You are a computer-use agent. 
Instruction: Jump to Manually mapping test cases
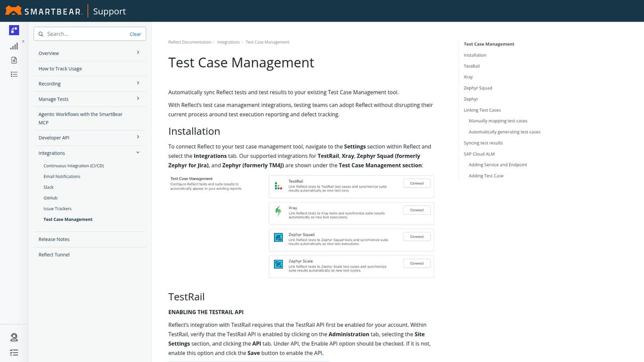[498, 121]
